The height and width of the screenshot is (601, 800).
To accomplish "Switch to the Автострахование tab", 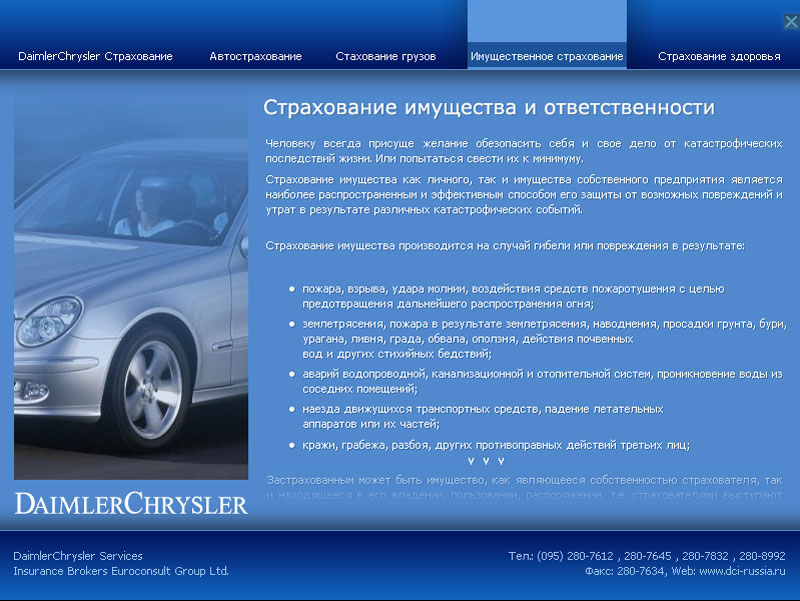I will [x=255, y=57].
